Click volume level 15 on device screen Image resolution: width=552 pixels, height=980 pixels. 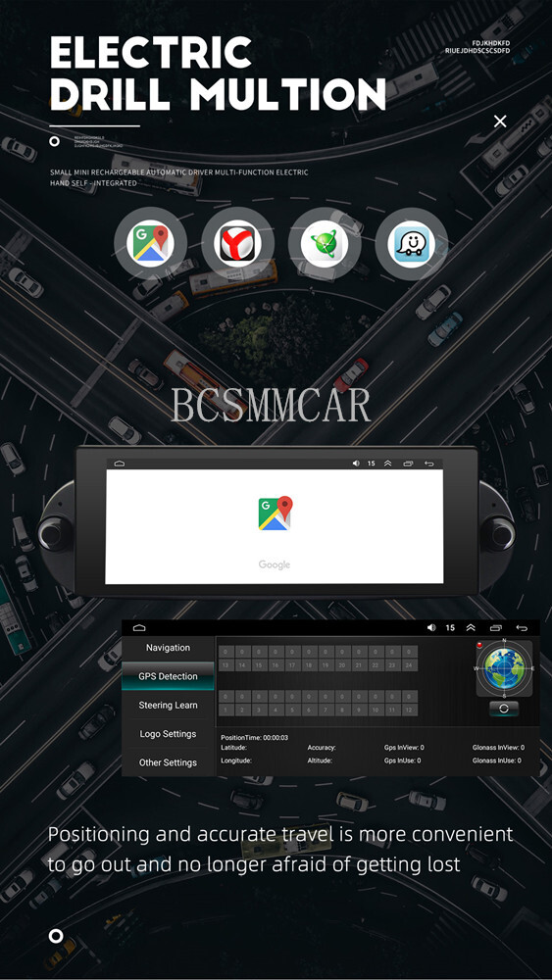pyautogui.click(x=372, y=464)
